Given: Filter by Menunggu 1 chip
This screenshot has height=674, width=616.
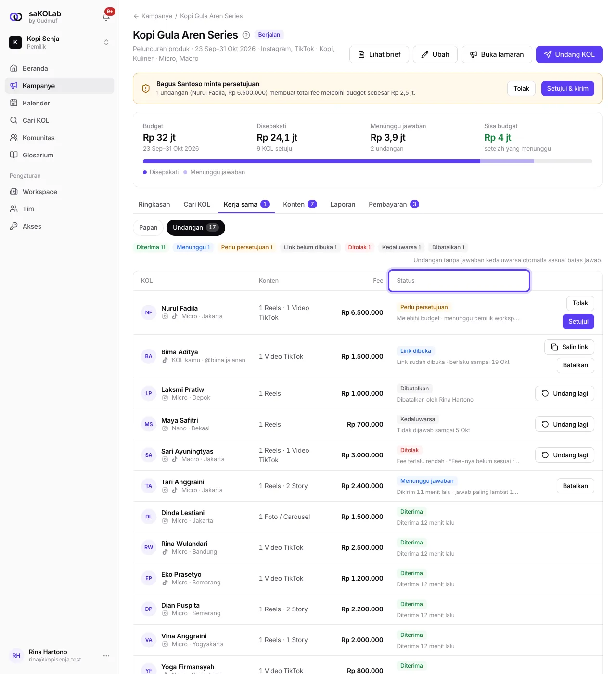Looking at the screenshot, I should click(x=193, y=247).
